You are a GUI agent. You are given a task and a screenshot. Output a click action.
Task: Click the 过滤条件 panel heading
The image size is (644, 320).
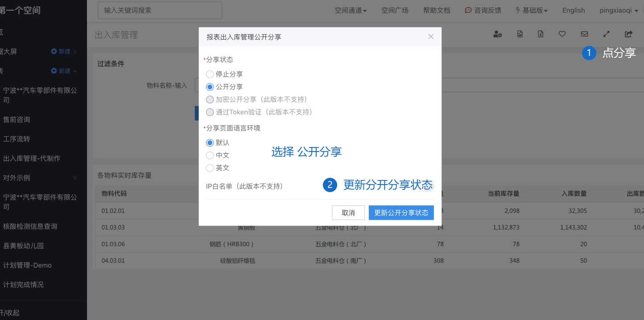111,64
